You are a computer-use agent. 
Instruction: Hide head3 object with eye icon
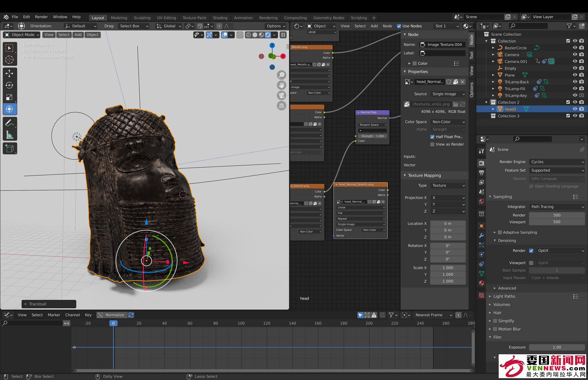coord(575,109)
